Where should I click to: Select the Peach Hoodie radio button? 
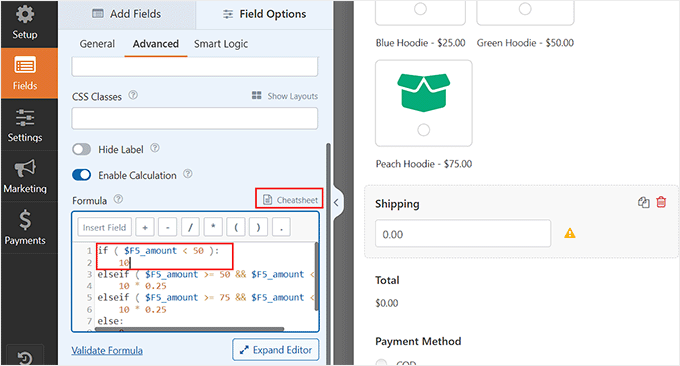tap(424, 130)
